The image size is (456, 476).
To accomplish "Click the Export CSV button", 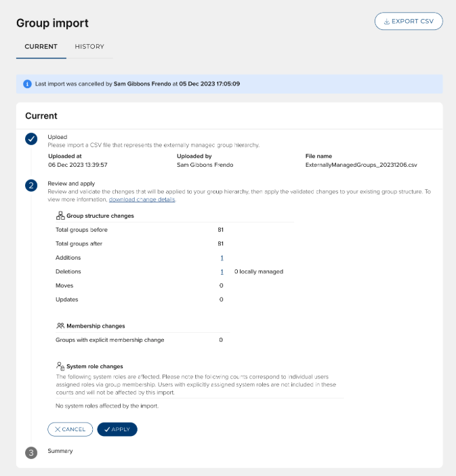I will coord(409,21).
